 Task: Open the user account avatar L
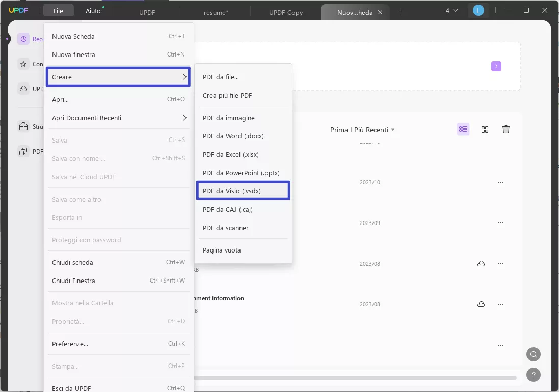tap(478, 11)
